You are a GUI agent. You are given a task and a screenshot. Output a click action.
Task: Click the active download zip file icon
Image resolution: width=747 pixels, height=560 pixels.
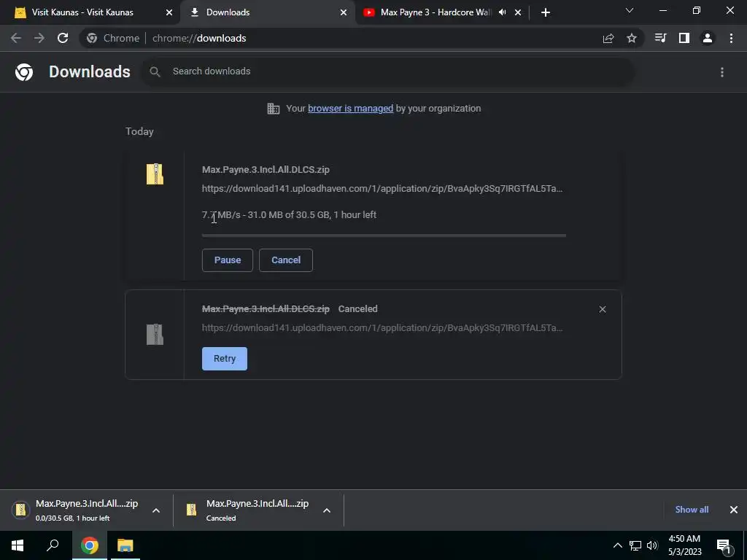[155, 174]
